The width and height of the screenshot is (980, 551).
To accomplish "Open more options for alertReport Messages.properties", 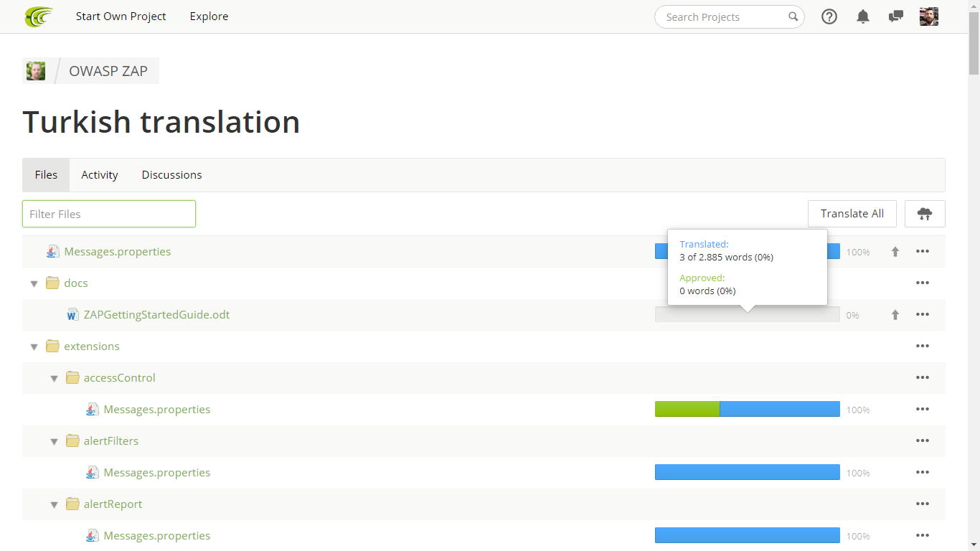I will (x=923, y=536).
